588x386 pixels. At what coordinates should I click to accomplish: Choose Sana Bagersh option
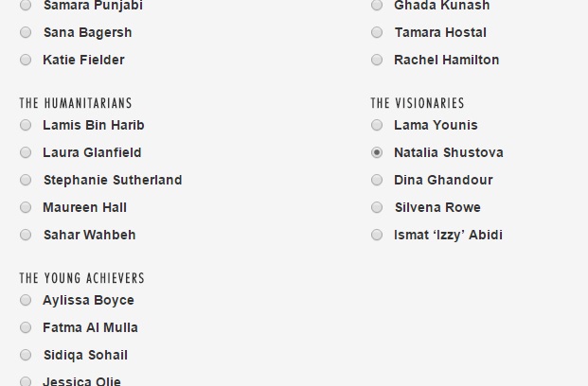26,32
